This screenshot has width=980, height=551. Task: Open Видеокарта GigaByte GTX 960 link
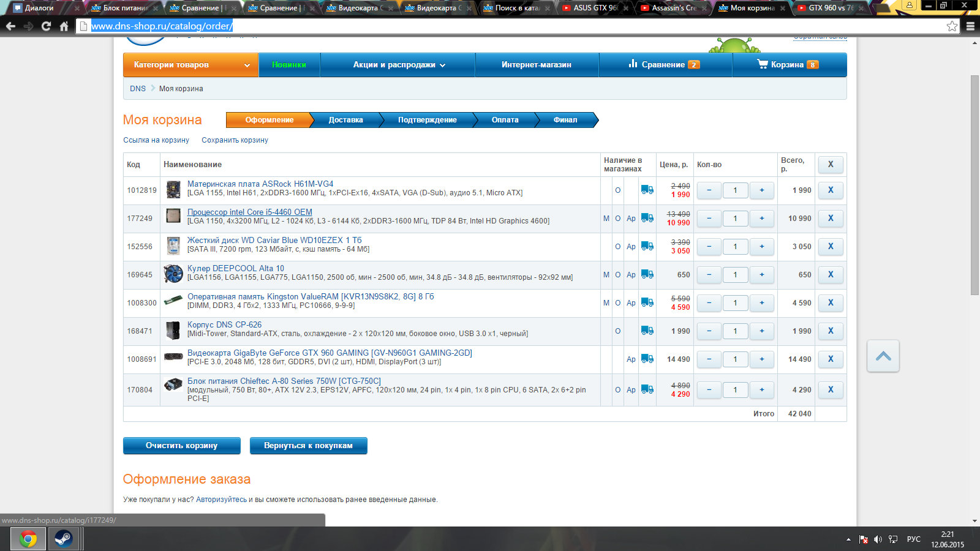[330, 353]
